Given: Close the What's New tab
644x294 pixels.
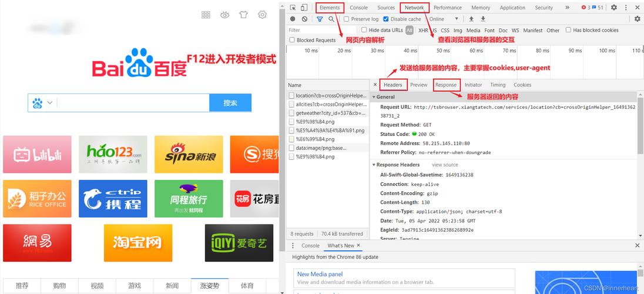Looking at the screenshot, I should point(358,245).
